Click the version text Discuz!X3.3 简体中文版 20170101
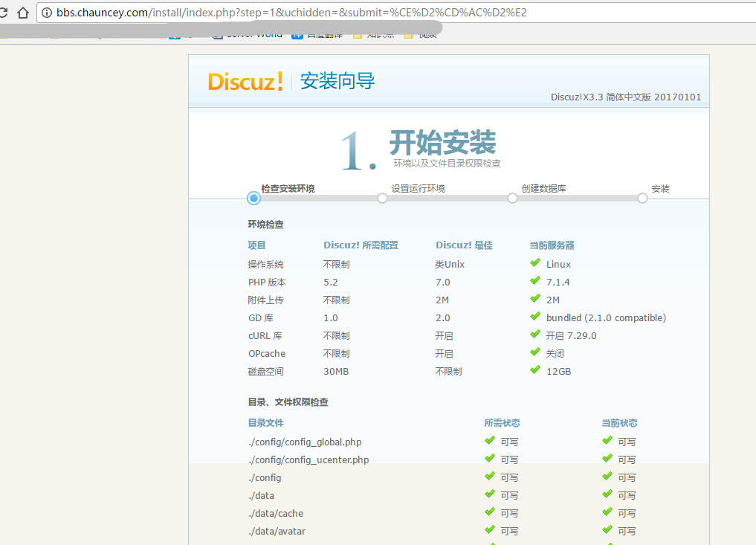This screenshot has width=756, height=545. [x=626, y=97]
